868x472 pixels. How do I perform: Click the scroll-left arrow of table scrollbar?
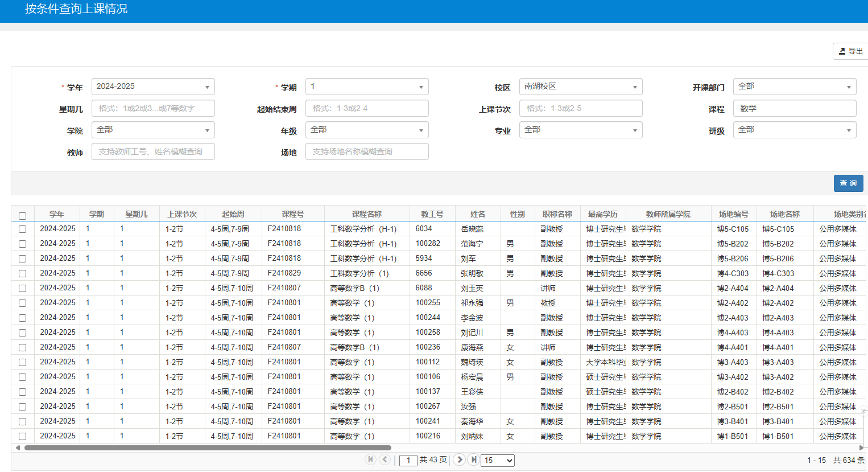pyautogui.click(x=18, y=448)
